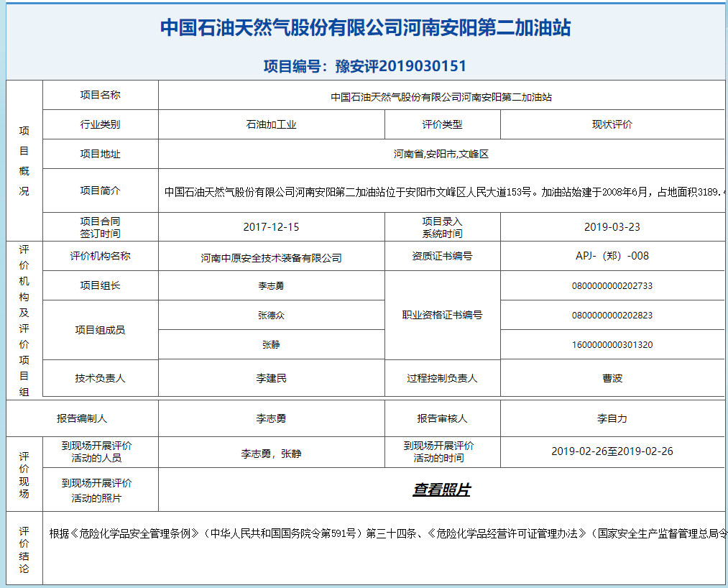The width and height of the screenshot is (728, 588).
Task: Click the 评价机构及评价项目组 section header
Action: click(x=24, y=321)
